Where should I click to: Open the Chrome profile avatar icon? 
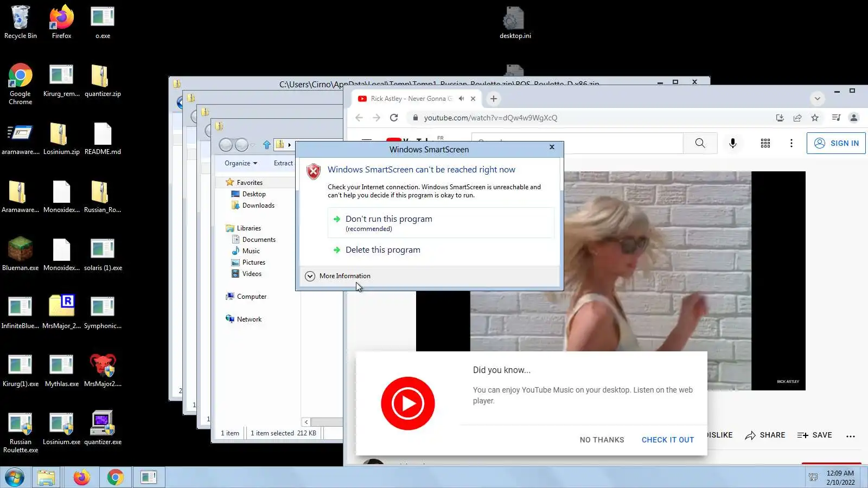click(853, 118)
